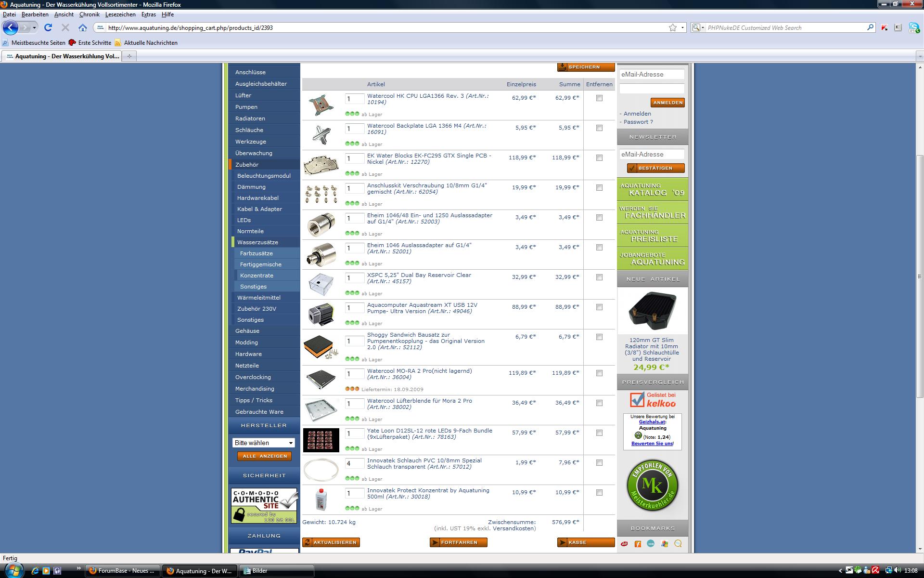The image size is (924, 578).
Task: Reload the current page
Action: pyautogui.click(x=48, y=27)
